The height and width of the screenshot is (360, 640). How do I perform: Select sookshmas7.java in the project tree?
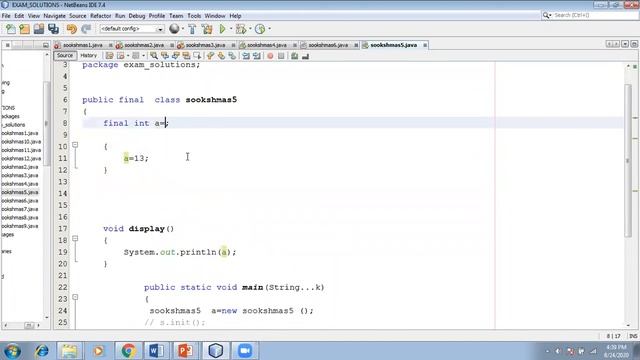tap(20, 209)
